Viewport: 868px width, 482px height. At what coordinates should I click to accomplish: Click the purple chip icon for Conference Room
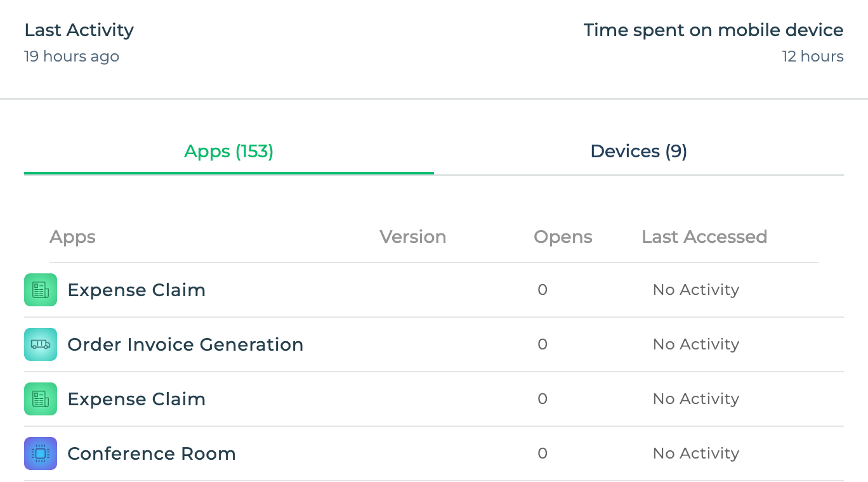41,453
